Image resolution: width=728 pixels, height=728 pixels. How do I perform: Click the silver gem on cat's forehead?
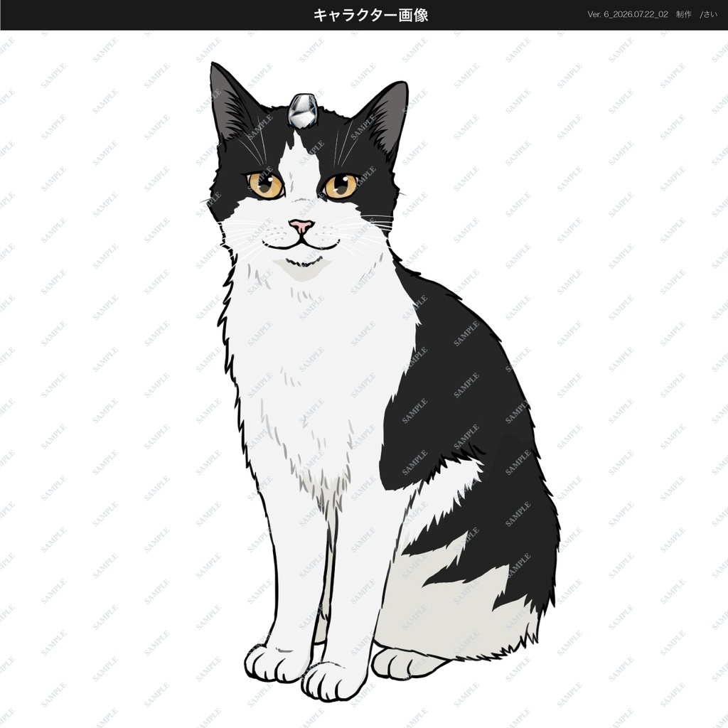303,110
